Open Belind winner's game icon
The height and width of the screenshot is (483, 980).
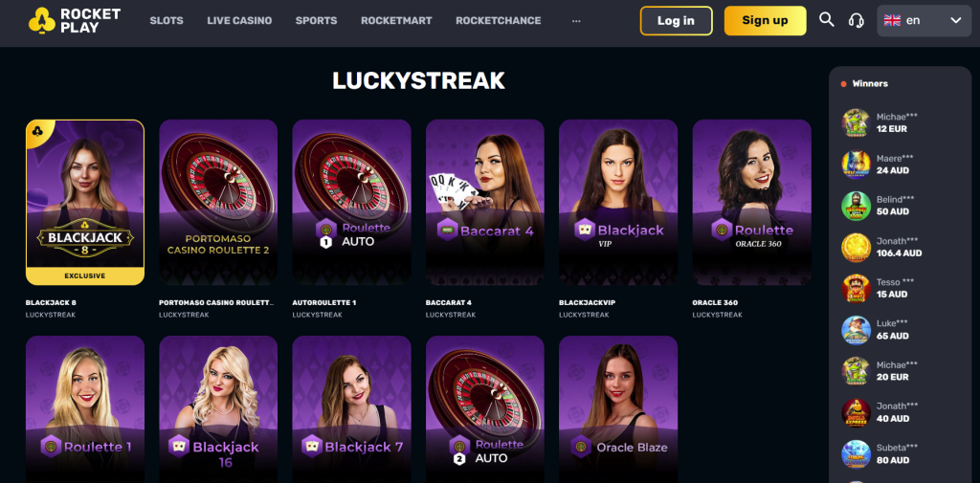tap(857, 206)
